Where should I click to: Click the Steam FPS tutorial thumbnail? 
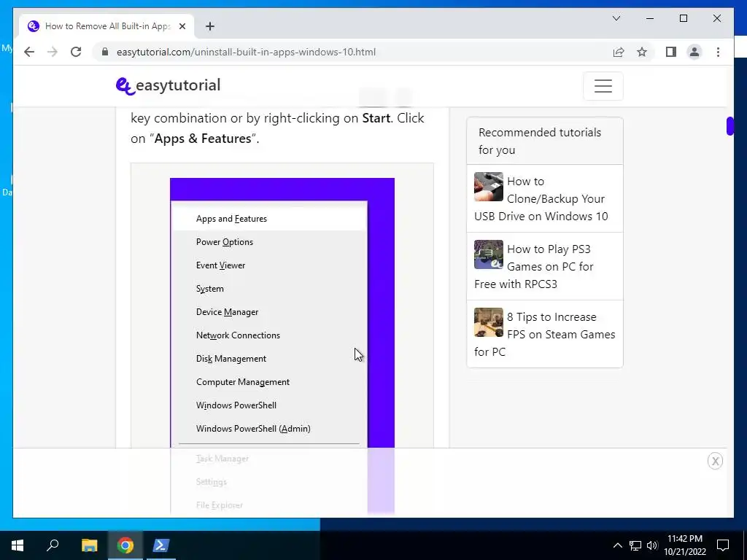pyautogui.click(x=488, y=322)
